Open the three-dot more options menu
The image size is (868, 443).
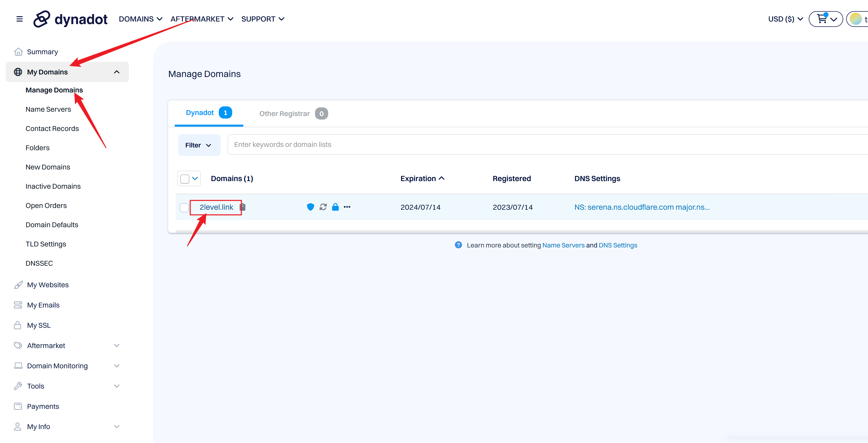tap(347, 207)
